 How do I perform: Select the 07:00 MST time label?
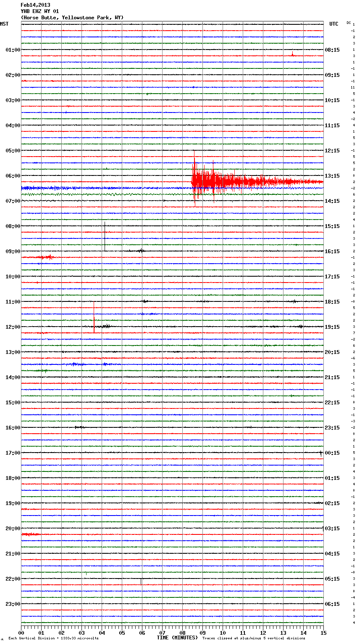point(13,201)
